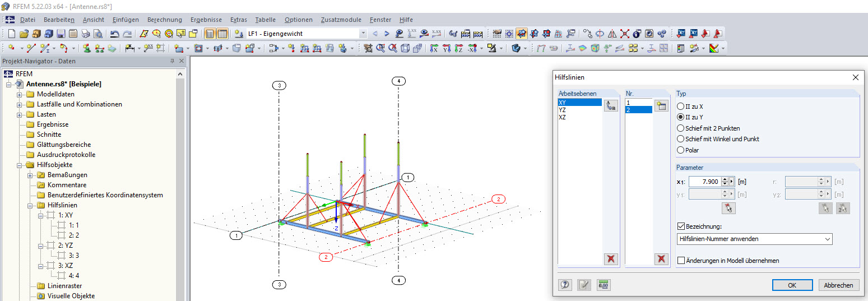Collapse the Hilfslinien tree node
Screen dimensions: 868x301
(30, 205)
